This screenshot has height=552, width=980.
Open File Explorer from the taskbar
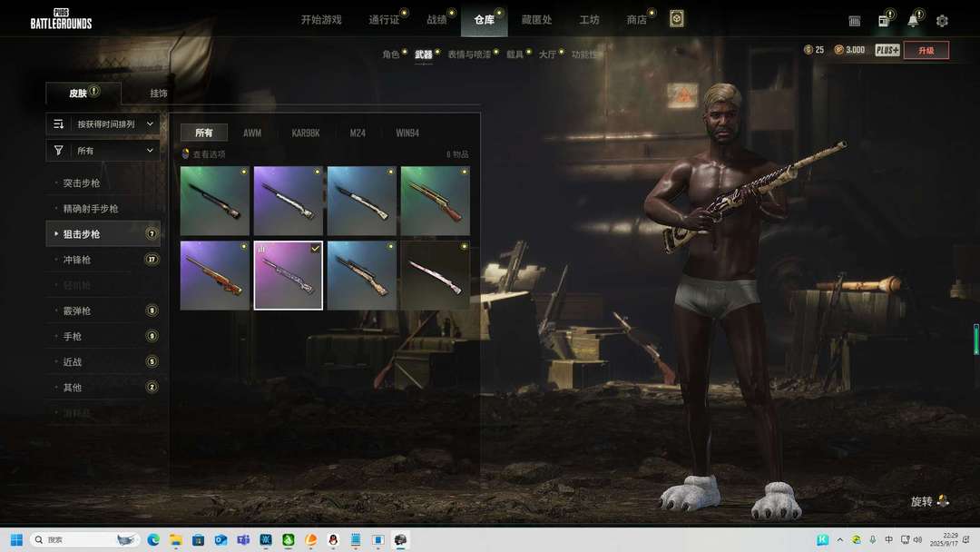coord(176,539)
